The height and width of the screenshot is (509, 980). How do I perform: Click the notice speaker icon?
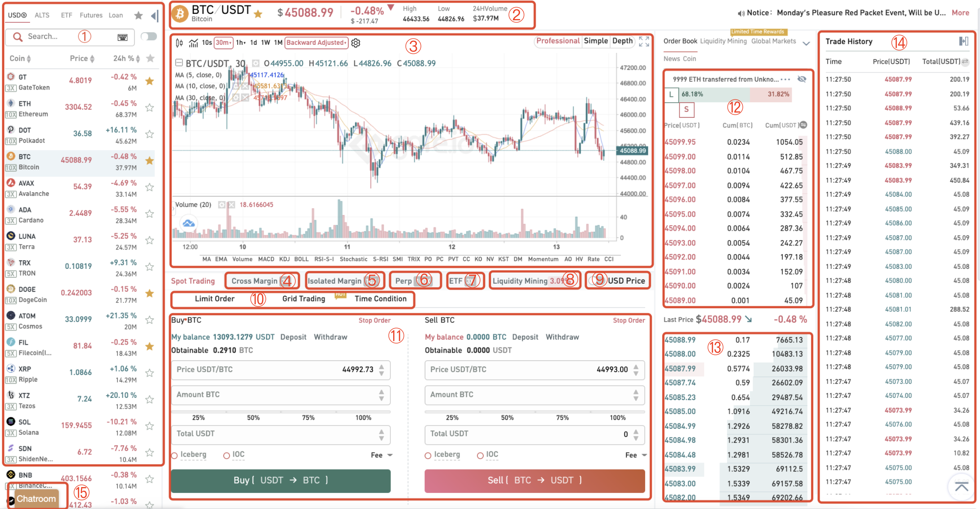click(741, 13)
